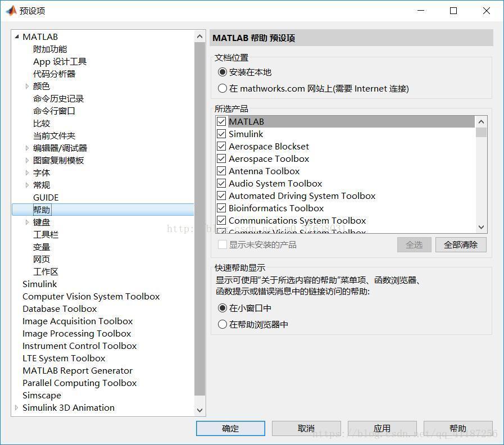Click tree panel scroll up arrow
This screenshot has height=445, width=504.
[x=199, y=37]
